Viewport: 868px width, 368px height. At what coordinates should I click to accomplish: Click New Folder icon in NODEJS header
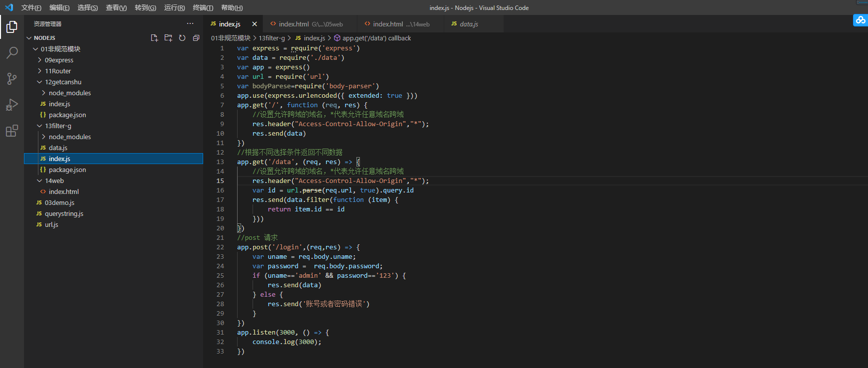168,38
